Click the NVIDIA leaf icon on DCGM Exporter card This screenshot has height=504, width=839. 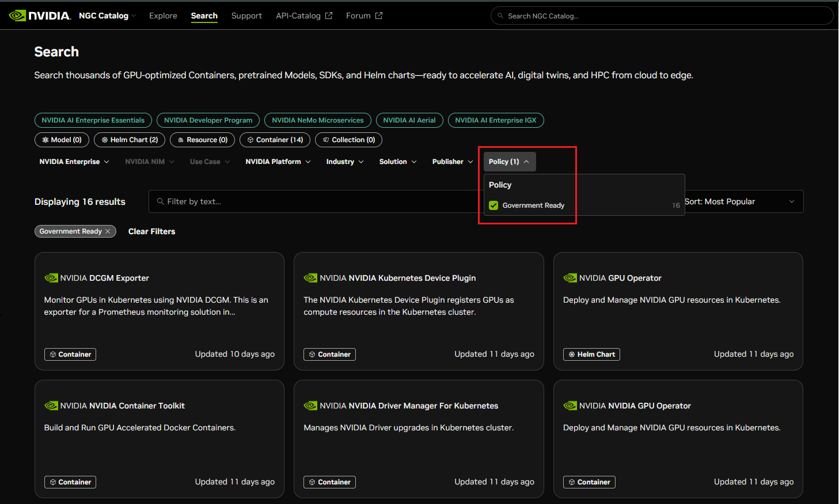pos(51,277)
